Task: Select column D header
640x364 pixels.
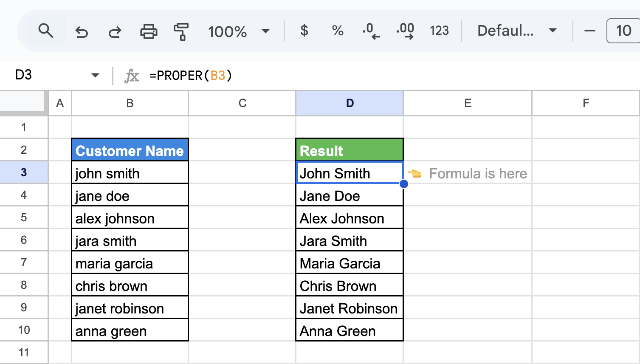Action: tap(350, 103)
